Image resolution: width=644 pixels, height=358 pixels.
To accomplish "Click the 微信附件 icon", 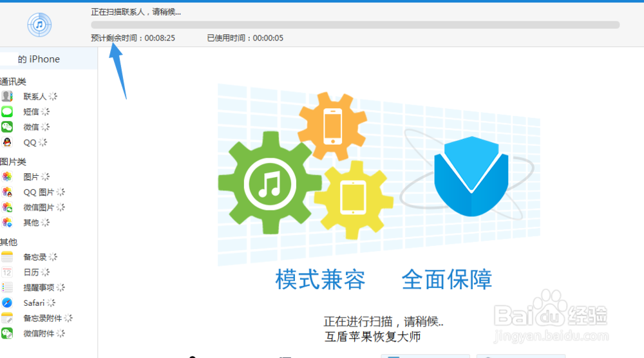I will [7, 333].
